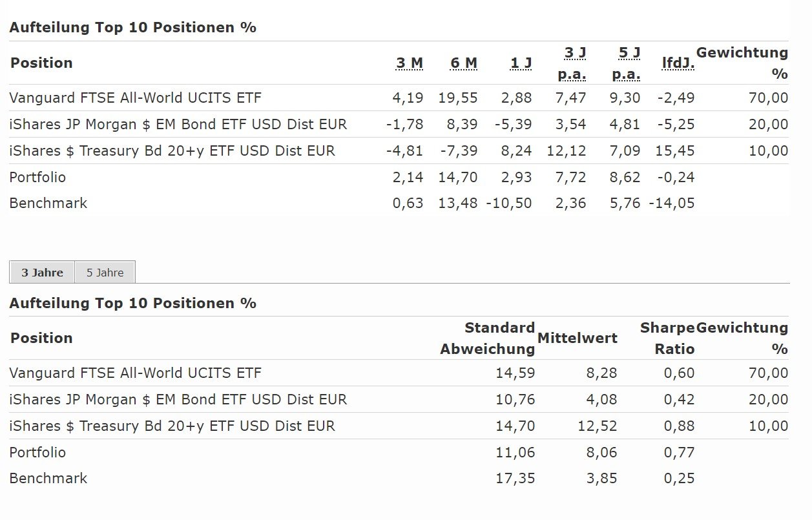
Task: Click the Sharpe Ratio column header
Action: pyautogui.click(x=667, y=338)
